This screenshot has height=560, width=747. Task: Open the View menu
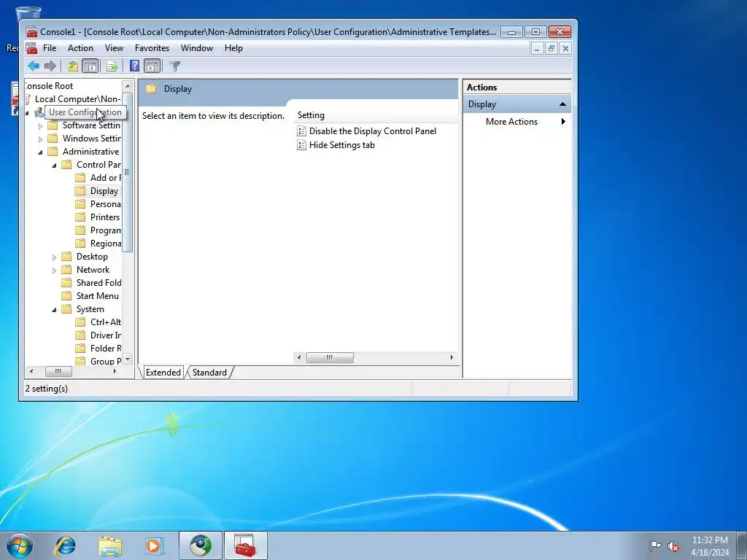(114, 48)
